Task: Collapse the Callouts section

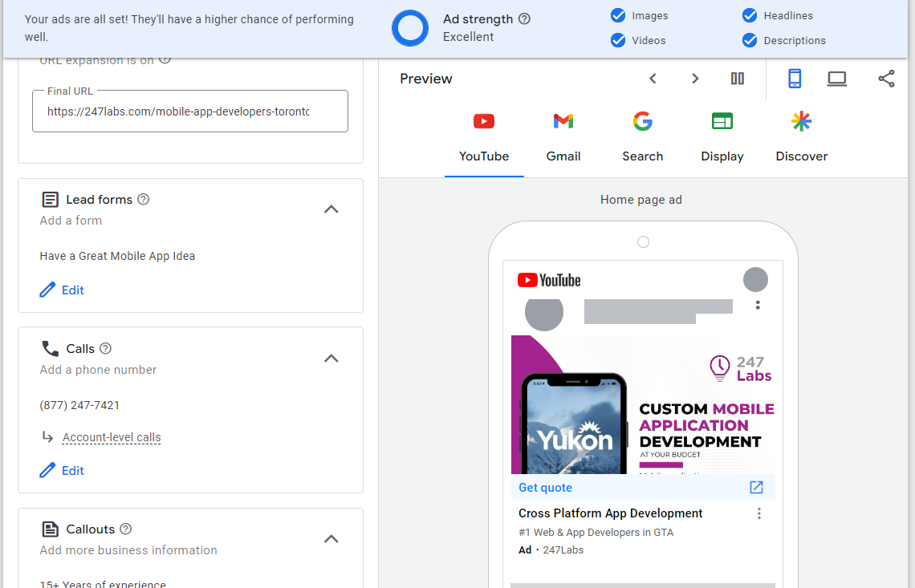Action: pyautogui.click(x=331, y=538)
